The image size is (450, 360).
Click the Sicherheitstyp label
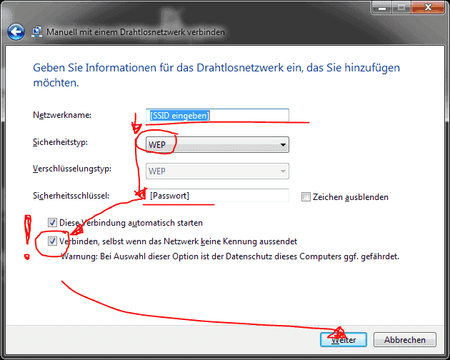[x=60, y=142]
